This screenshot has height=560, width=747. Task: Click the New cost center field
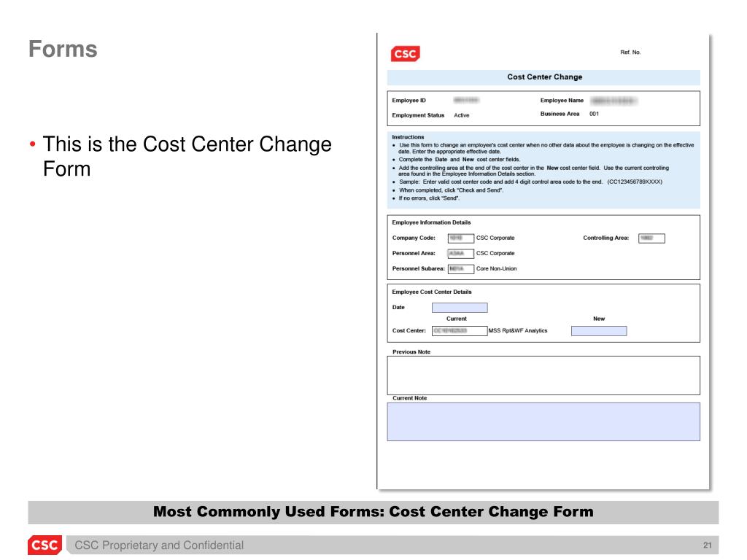point(599,331)
